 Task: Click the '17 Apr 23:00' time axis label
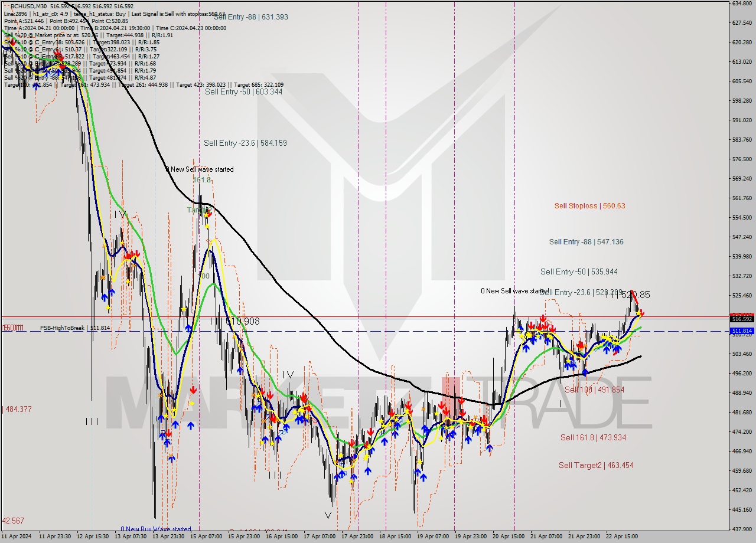point(357,537)
